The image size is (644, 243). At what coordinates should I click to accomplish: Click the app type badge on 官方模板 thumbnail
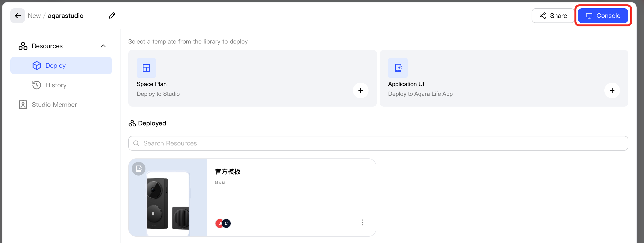click(x=139, y=169)
